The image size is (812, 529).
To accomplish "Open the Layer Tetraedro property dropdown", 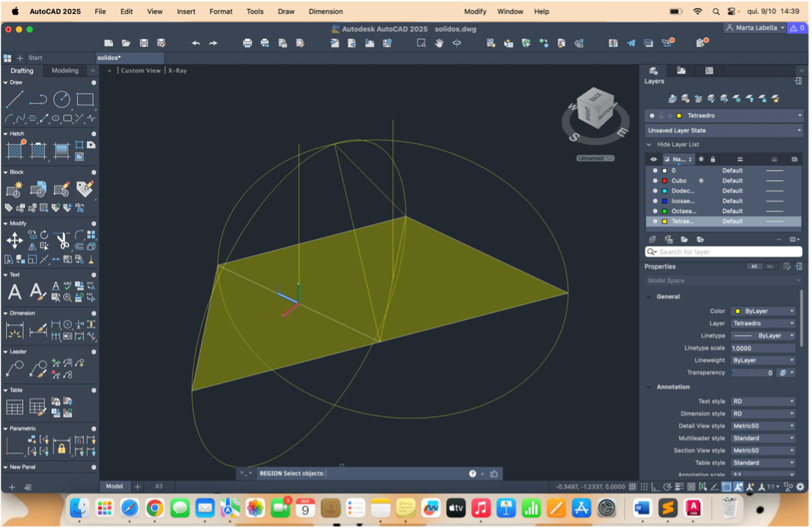I will [x=763, y=324].
